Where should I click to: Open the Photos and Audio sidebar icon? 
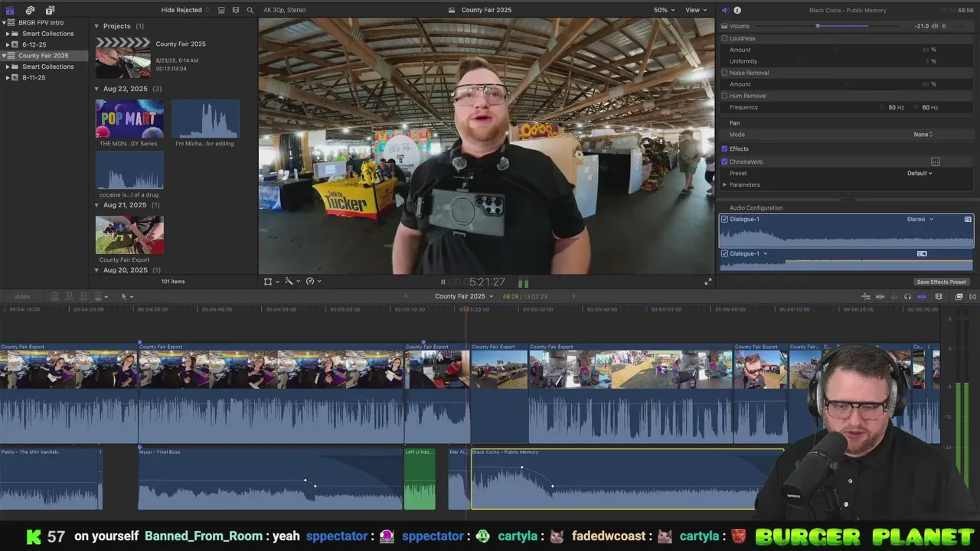(x=30, y=10)
